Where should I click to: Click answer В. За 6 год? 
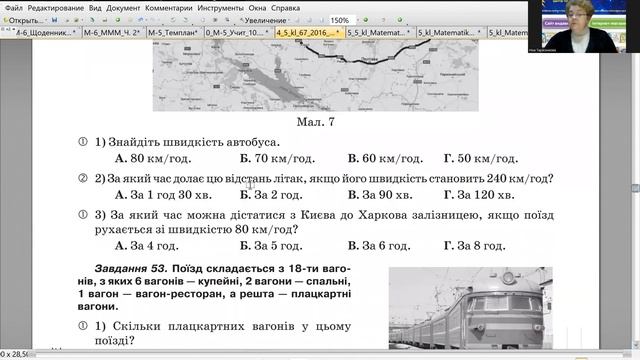[x=379, y=246]
